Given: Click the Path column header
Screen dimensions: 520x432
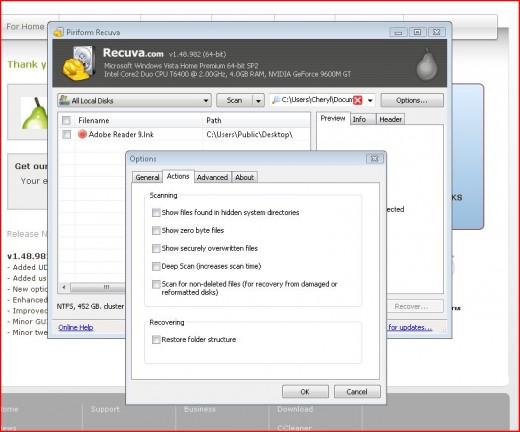Looking at the screenshot, I should (x=256, y=120).
